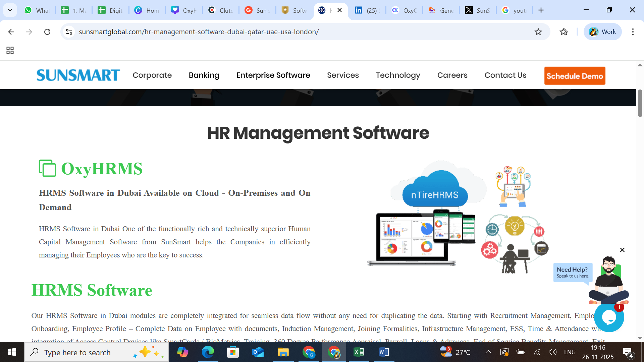Click the SunSmart logo
Image resolution: width=644 pixels, height=362 pixels.
pos(78,75)
